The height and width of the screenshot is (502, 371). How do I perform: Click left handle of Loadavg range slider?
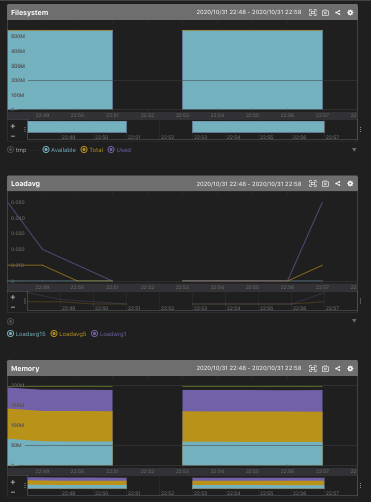point(25,301)
